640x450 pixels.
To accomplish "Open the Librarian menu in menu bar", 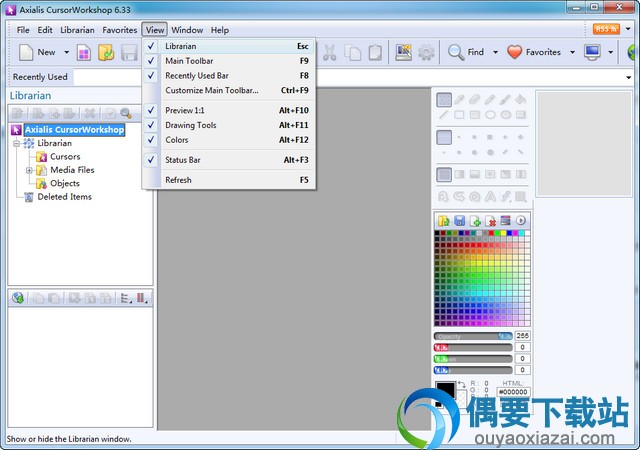I will 77,30.
